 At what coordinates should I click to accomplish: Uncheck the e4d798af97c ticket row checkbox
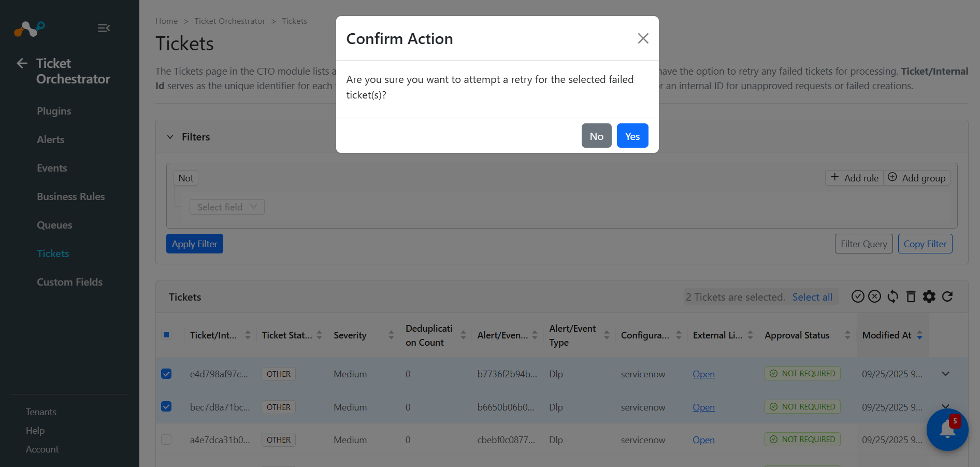(166, 374)
